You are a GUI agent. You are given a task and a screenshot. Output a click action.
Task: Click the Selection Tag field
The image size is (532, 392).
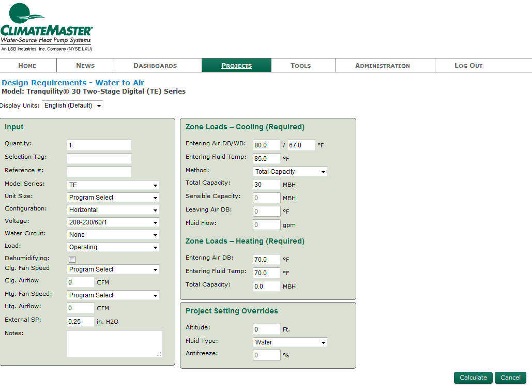coord(99,158)
